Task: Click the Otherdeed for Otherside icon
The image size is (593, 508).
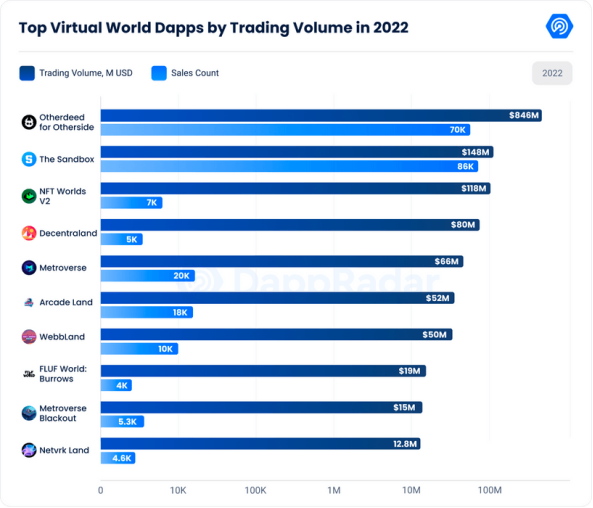Action: (x=29, y=122)
